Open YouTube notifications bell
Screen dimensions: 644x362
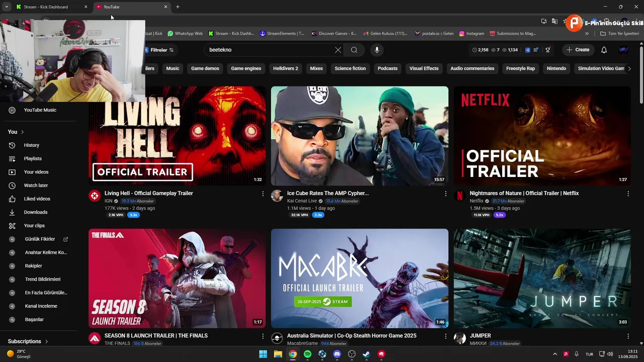click(x=604, y=50)
